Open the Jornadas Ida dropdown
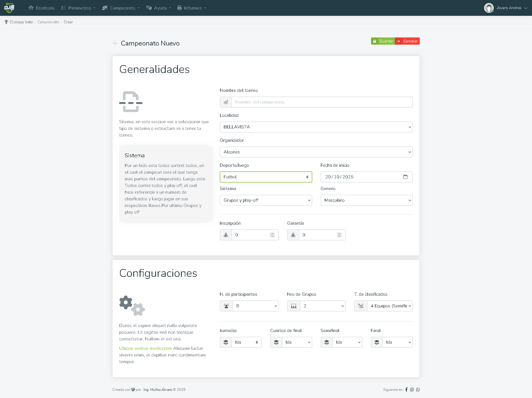532x398 pixels. pos(247,342)
